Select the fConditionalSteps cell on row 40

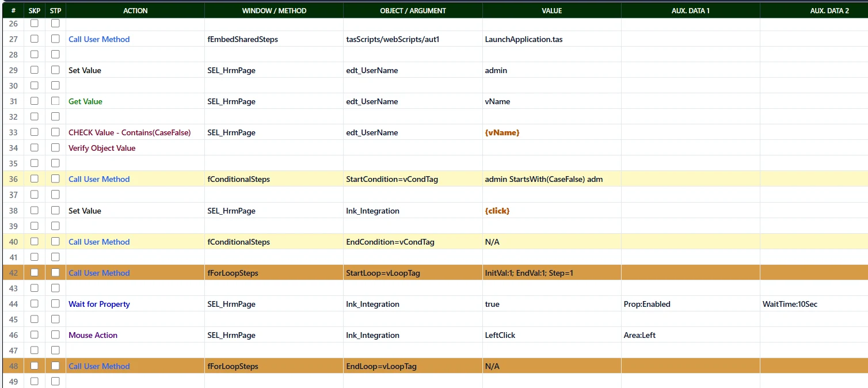(x=274, y=242)
